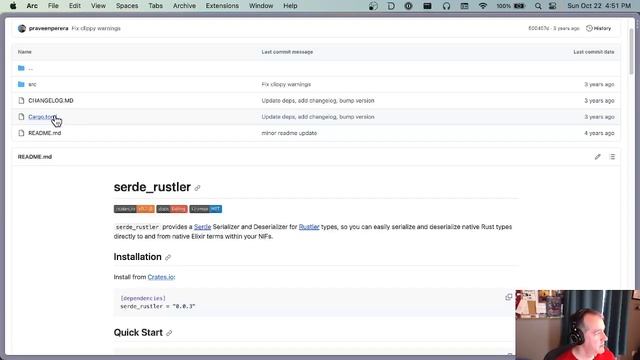Go to parent directory folder icon
This screenshot has width=640, height=360.
pos(21,68)
